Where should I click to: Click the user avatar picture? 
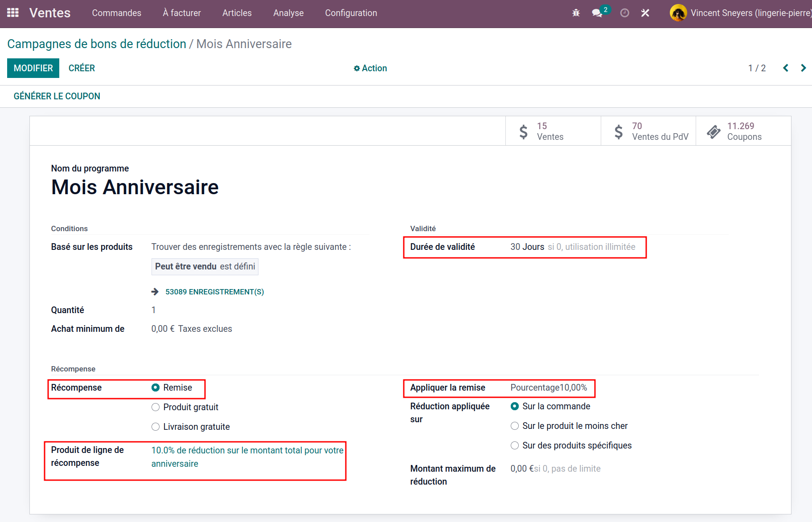pyautogui.click(x=678, y=13)
